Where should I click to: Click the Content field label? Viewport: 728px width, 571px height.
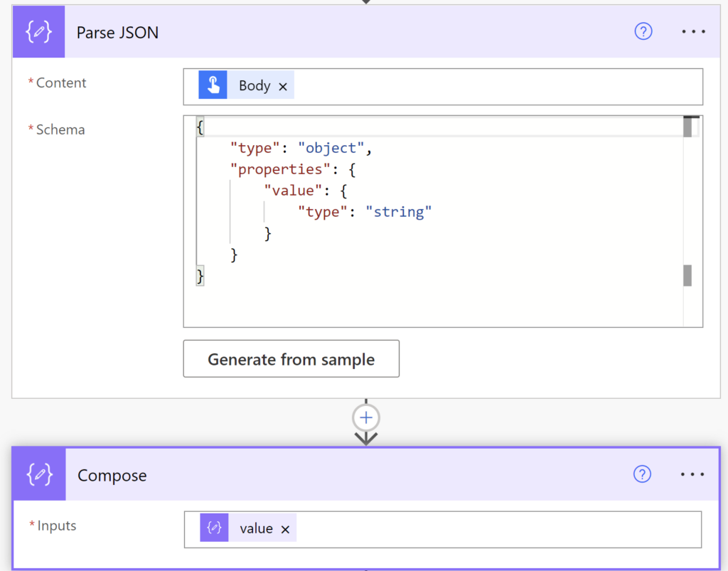point(61,82)
